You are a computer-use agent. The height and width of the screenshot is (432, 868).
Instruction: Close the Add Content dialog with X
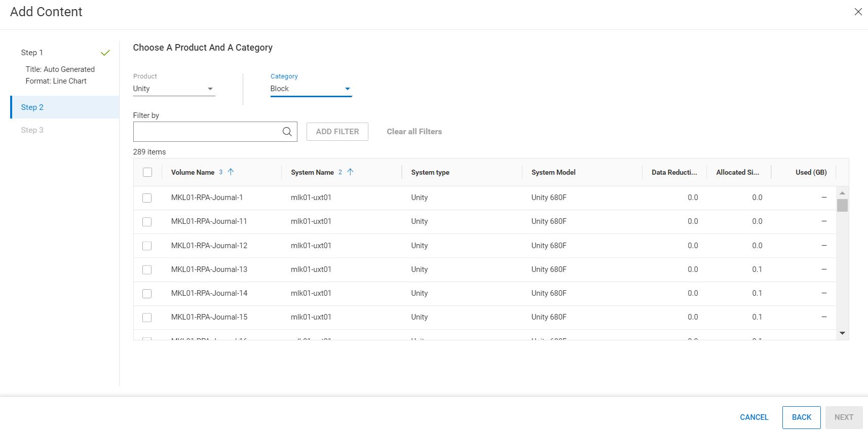[858, 12]
